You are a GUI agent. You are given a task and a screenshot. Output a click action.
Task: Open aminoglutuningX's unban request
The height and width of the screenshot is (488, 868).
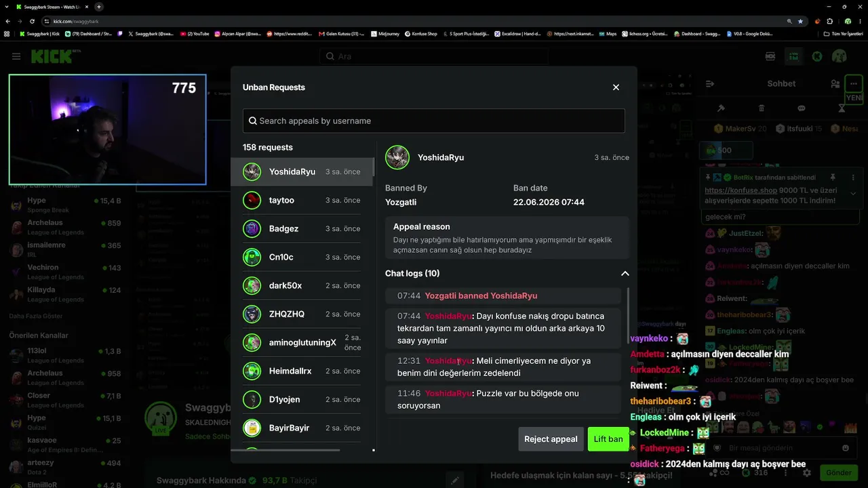[x=302, y=342]
